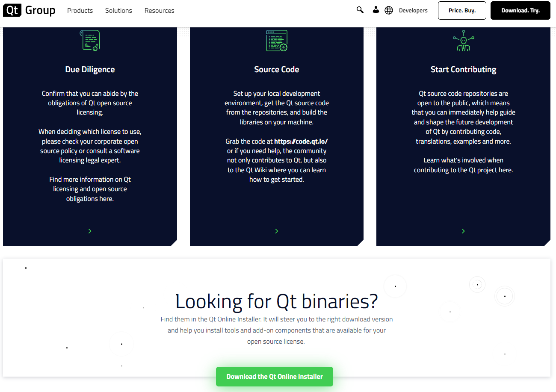
Task: Click text 'obligations here.' in Due Diligence
Action: (x=90, y=199)
